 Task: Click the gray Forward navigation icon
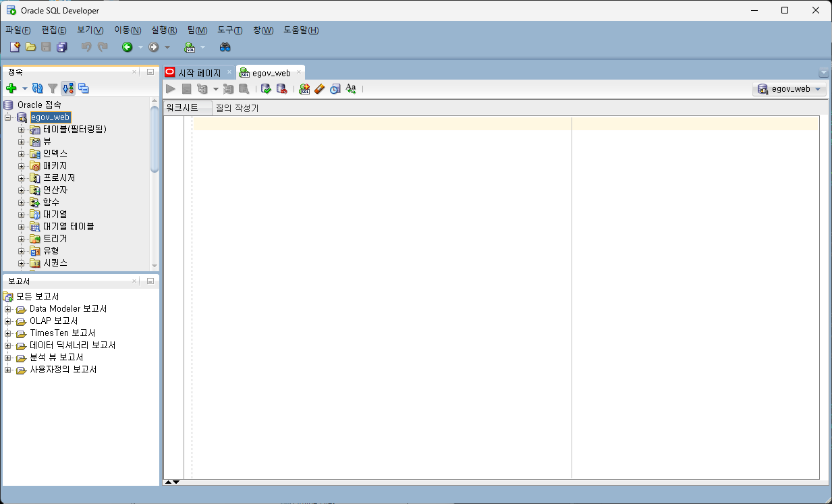tap(154, 47)
